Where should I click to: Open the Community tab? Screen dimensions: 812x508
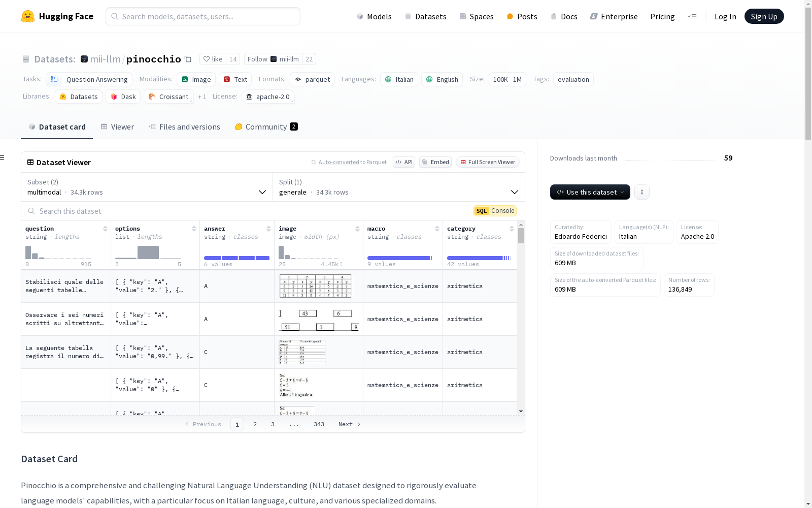[266, 127]
